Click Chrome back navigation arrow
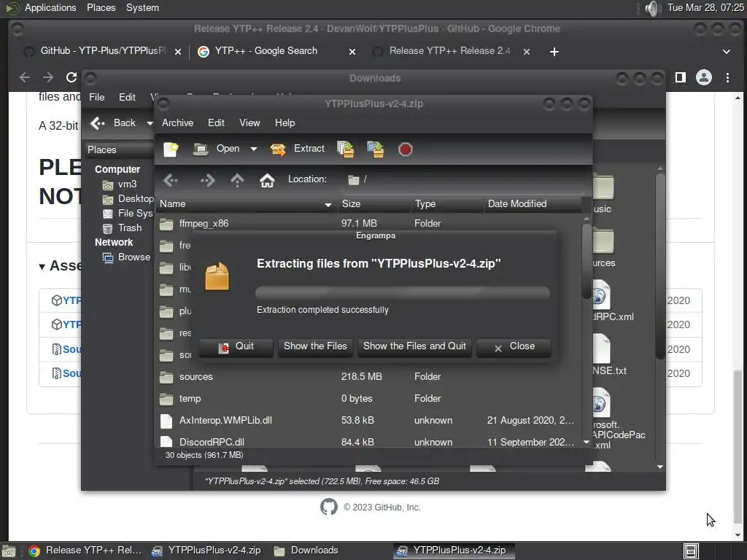 point(25,77)
